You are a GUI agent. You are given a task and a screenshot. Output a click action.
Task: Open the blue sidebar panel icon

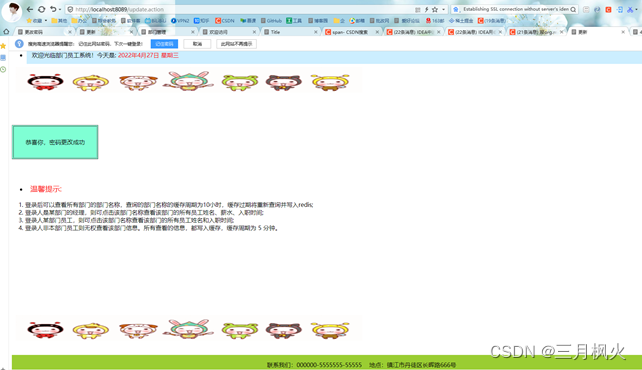click(x=3, y=58)
